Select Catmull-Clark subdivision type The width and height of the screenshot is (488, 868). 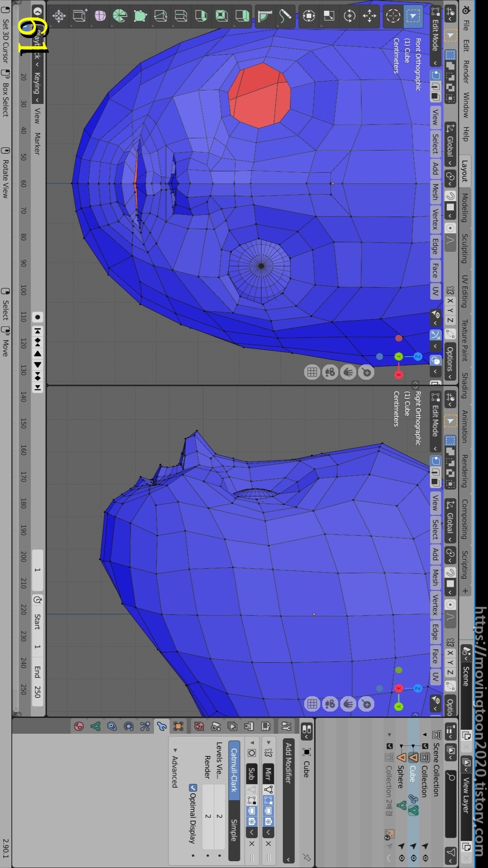pyautogui.click(x=234, y=770)
